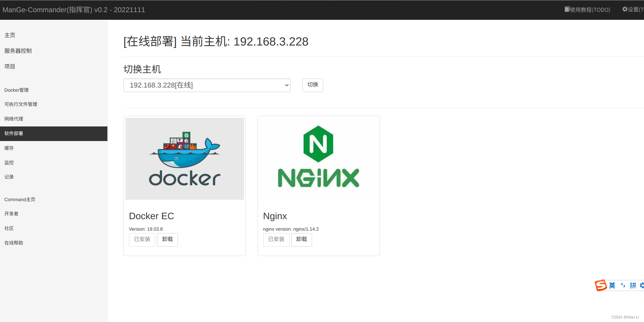Click the Sogou input method S logo
This screenshot has width=644, height=322.
click(601, 285)
